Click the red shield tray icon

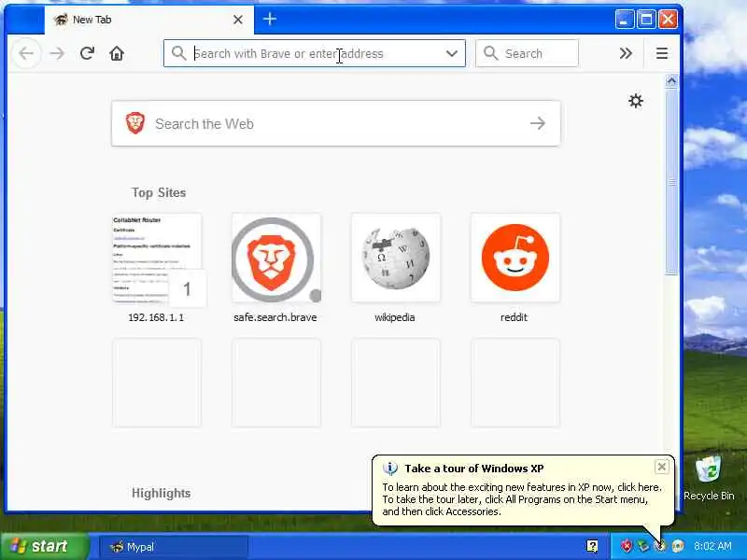click(x=626, y=546)
